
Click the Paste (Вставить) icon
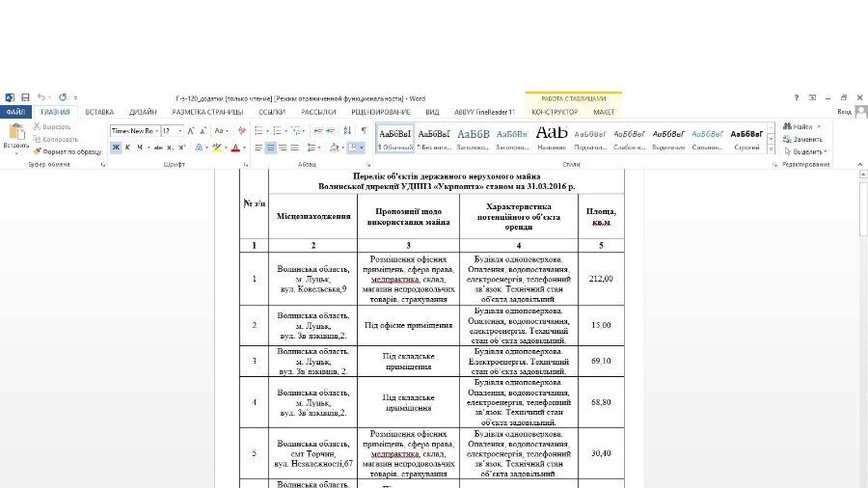[x=15, y=133]
